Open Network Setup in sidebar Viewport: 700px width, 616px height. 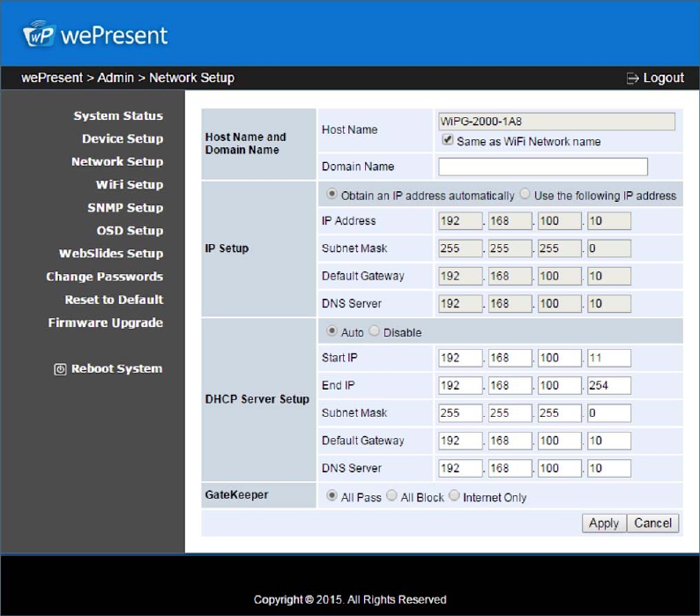(117, 161)
